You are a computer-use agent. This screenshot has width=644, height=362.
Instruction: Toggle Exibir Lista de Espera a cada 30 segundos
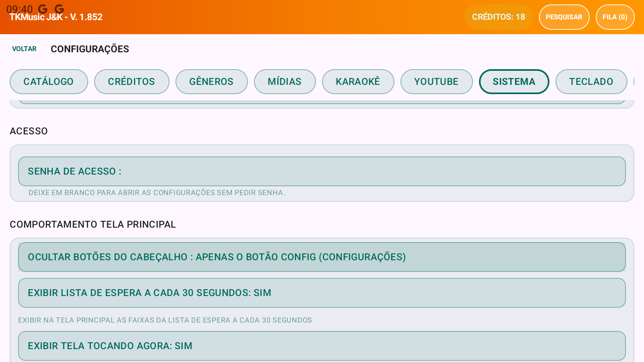(322, 293)
